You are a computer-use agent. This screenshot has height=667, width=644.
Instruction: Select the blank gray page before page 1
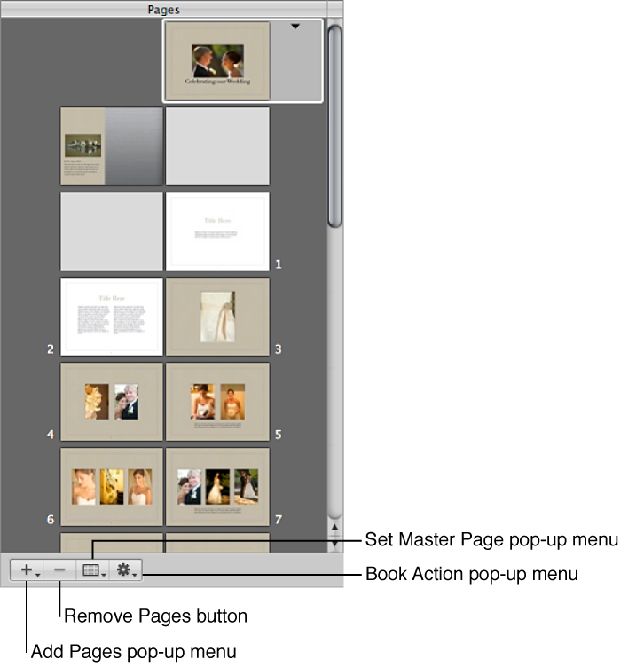112,231
